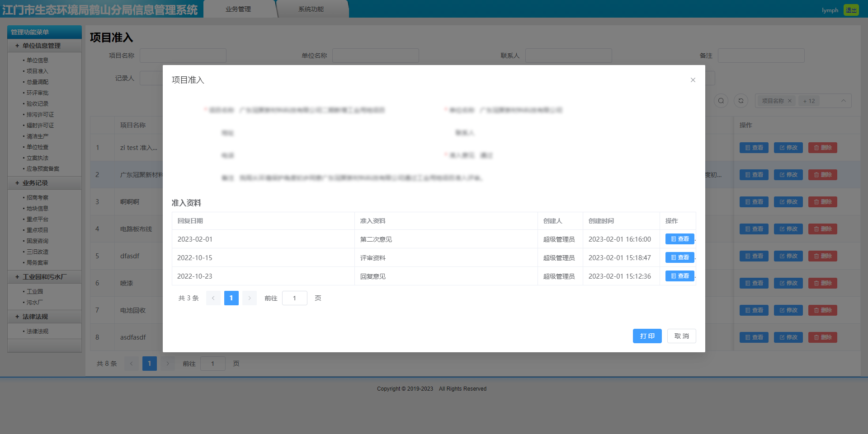Viewport: 868px width, 434px height.
Task: Focus the 单位名称 search field
Action: coord(376,56)
